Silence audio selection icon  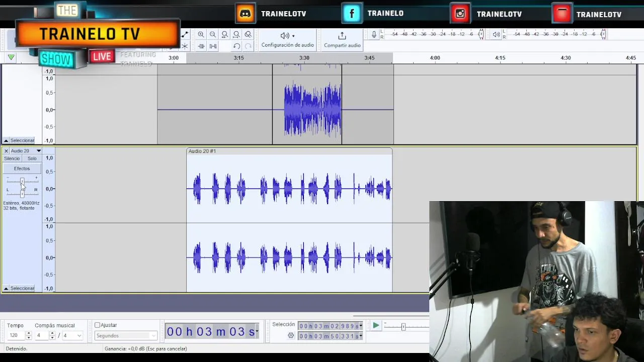click(213, 46)
